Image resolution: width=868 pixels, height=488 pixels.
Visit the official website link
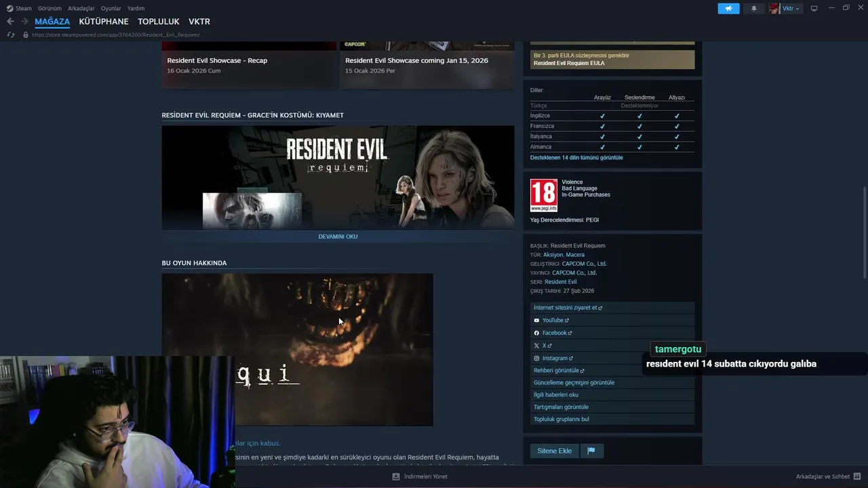click(x=568, y=308)
